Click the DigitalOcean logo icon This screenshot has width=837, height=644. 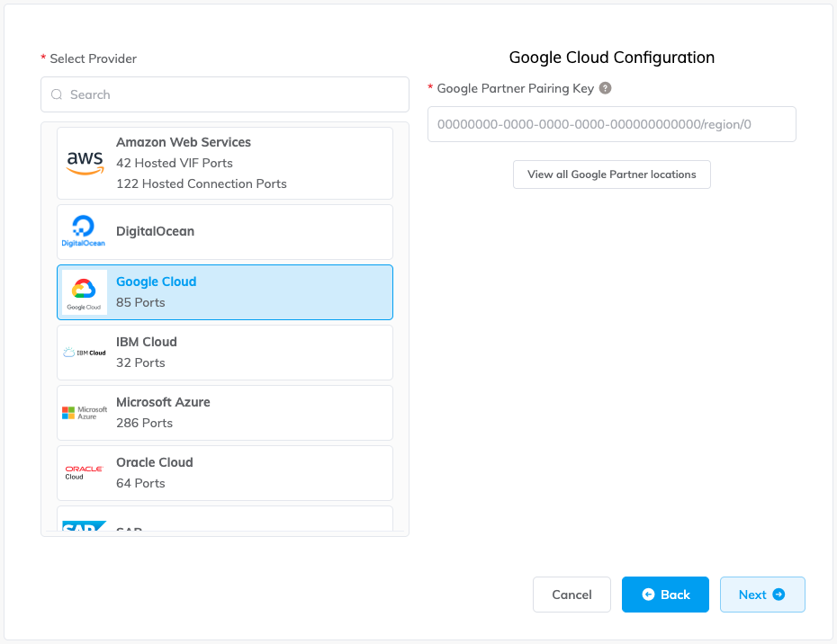(84, 231)
